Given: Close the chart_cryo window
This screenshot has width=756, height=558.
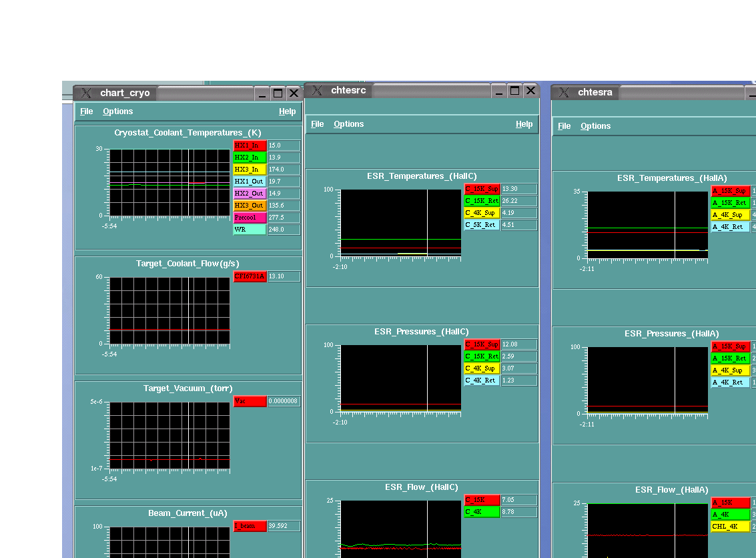Looking at the screenshot, I should click(x=294, y=93).
